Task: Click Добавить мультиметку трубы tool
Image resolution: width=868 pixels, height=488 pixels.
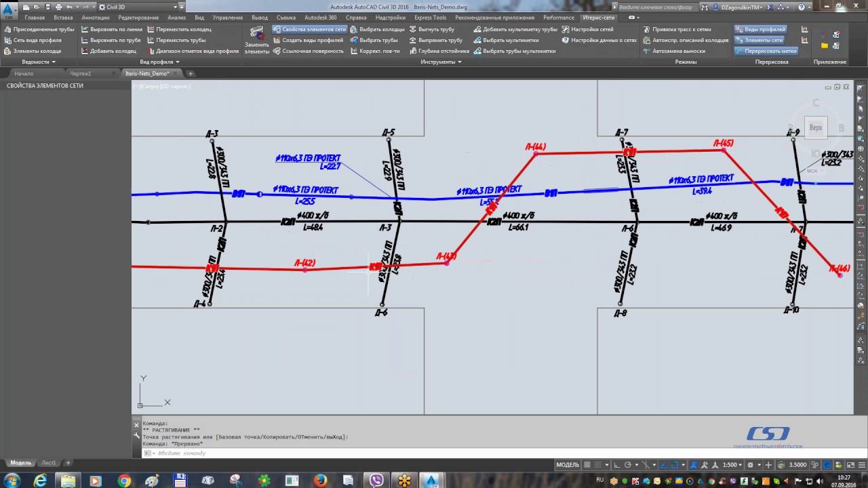Action: click(x=515, y=29)
